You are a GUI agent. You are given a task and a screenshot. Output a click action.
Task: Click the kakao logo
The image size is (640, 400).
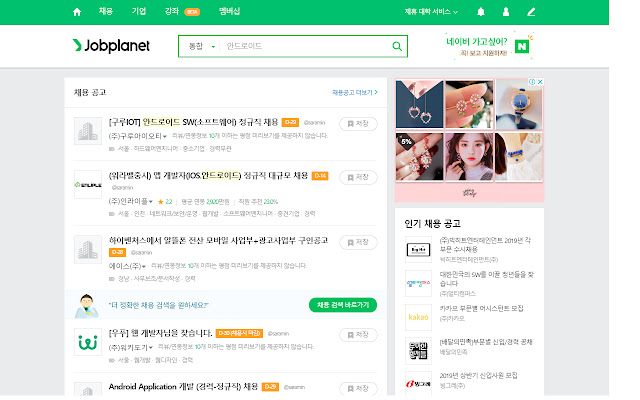(x=418, y=317)
